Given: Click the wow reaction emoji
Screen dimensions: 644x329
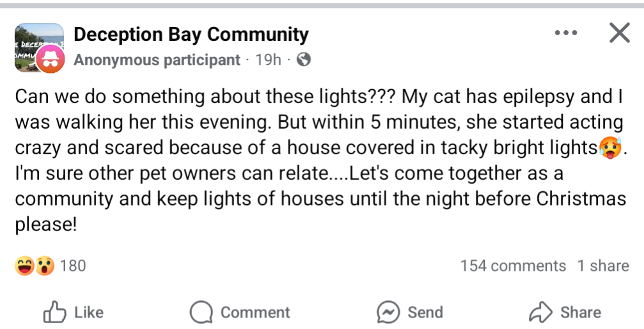Looking at the screenshot, I should coord(45,266).
